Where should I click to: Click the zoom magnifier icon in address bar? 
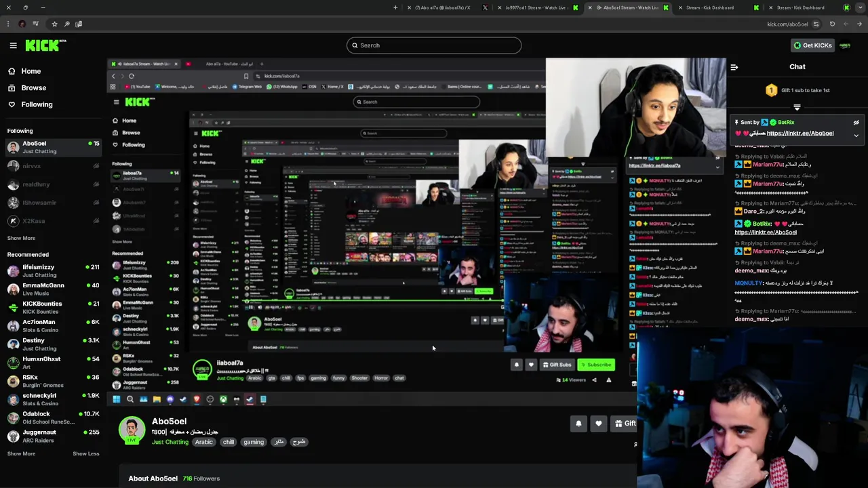(66, 24)
